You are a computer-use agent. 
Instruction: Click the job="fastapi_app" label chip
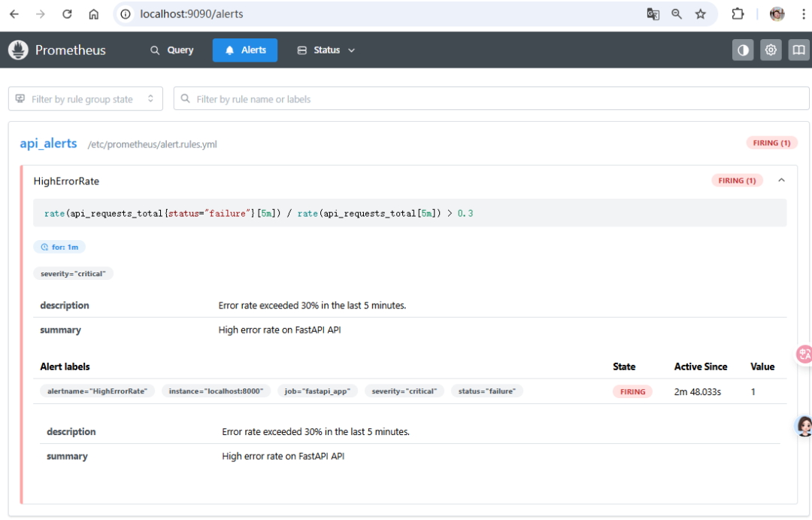(x=317, y=391)
